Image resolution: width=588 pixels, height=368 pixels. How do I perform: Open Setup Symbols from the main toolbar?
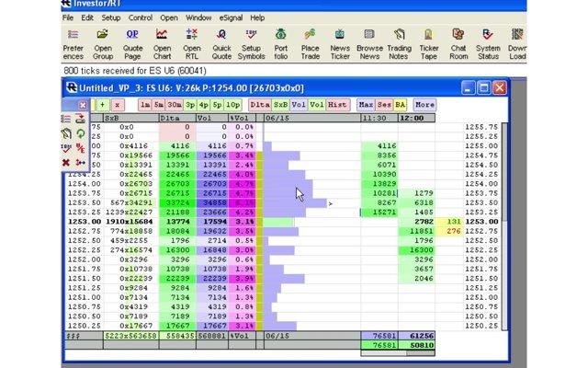click(x=251, y=44)
